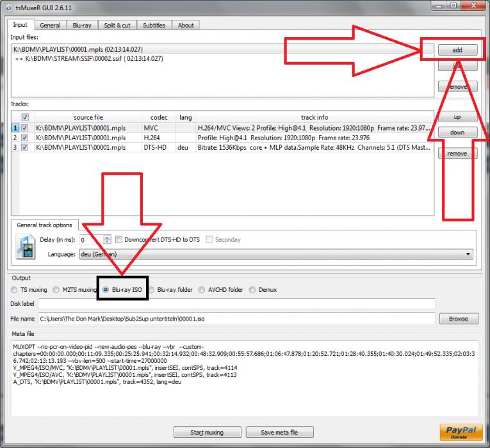Click the 'lang' column header
The image size is (490, 448).
(186, 117)
